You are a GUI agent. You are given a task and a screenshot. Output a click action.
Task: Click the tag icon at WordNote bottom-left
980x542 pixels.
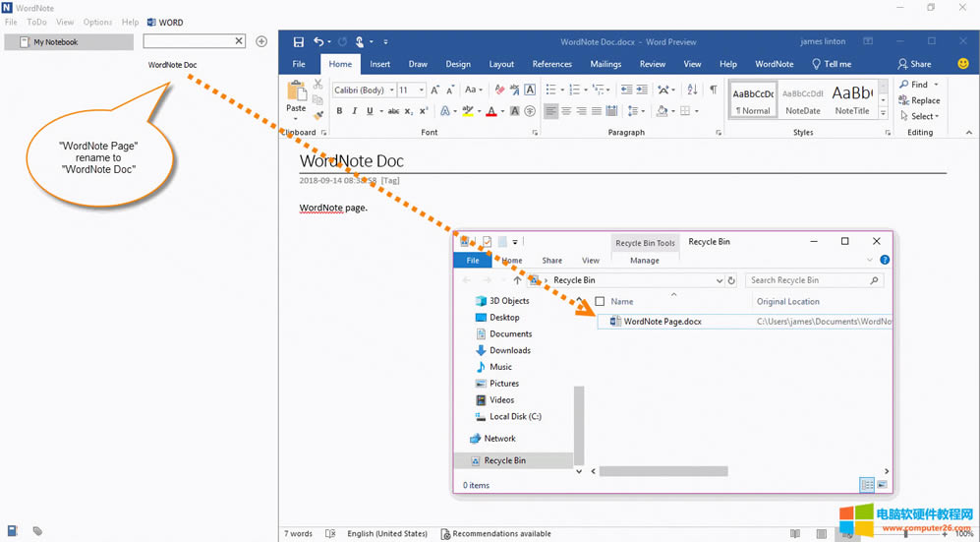pos(37,531)
